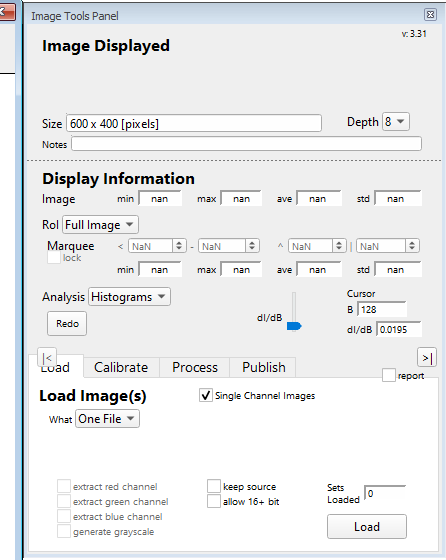Open the Analysis Histograms dropdown
The height and width of the screenshot is (560, 446).
129,297
